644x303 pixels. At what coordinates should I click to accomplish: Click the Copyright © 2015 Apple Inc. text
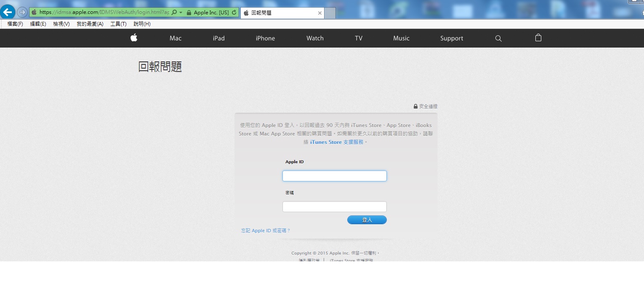point(336,253)
